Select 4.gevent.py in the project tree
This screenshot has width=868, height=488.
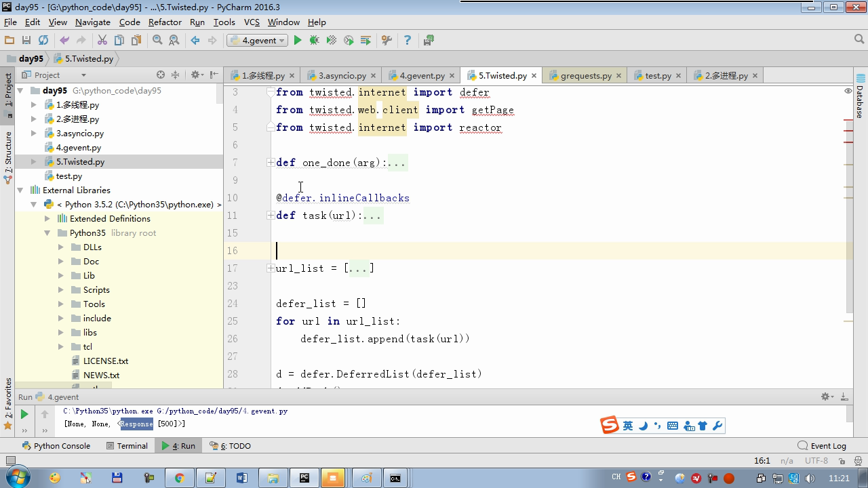click(x=79, y=148)
